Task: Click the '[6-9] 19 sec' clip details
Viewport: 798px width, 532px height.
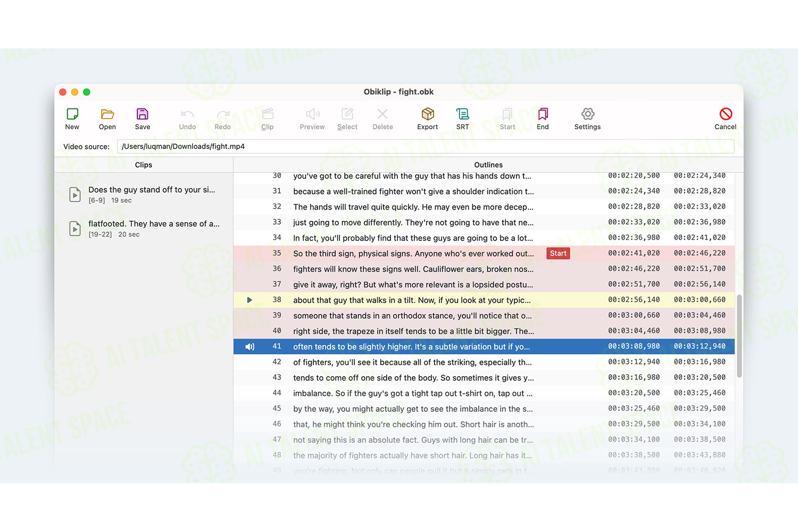Action: tap(110, 201)
